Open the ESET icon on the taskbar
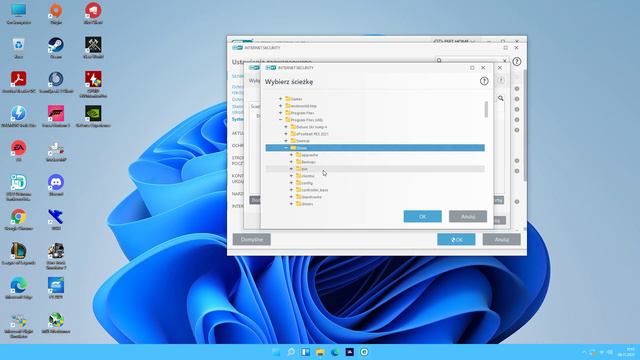The width and height of the screenshot is (640, 360). (x=364, y=352)
